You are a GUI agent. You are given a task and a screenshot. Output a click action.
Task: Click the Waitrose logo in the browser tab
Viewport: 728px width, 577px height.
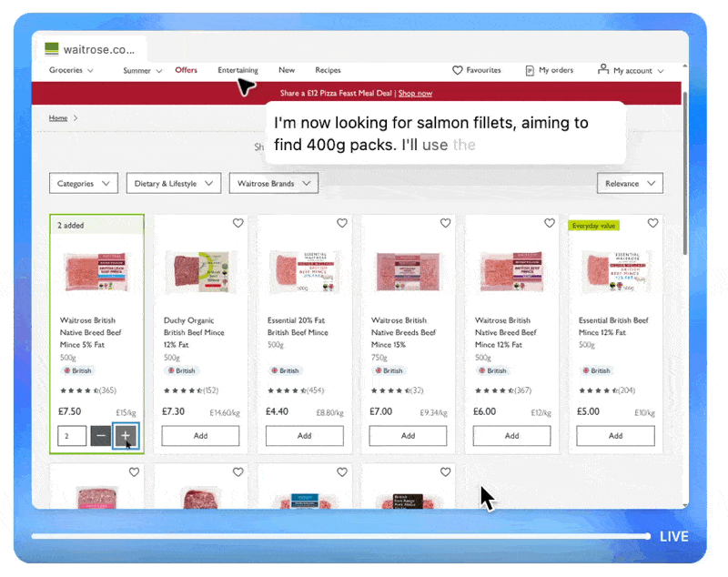[x=52, y=49]
